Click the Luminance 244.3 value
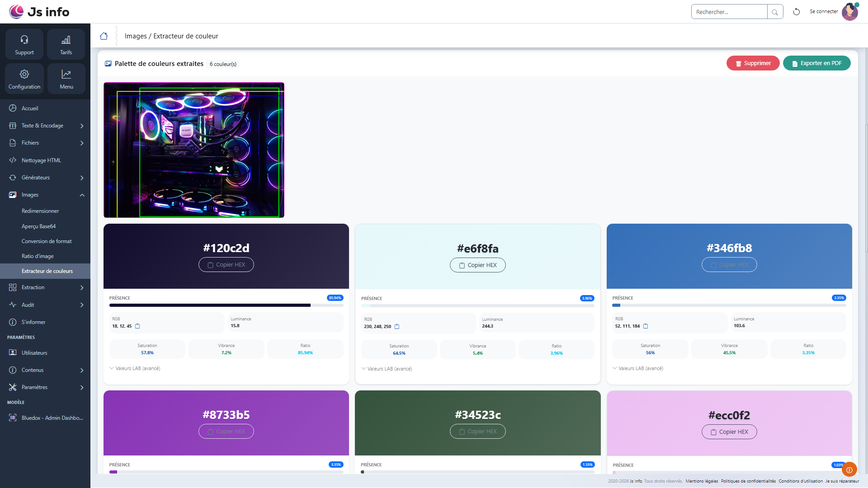This screenshot has height=488, width=868. [487, 326]
